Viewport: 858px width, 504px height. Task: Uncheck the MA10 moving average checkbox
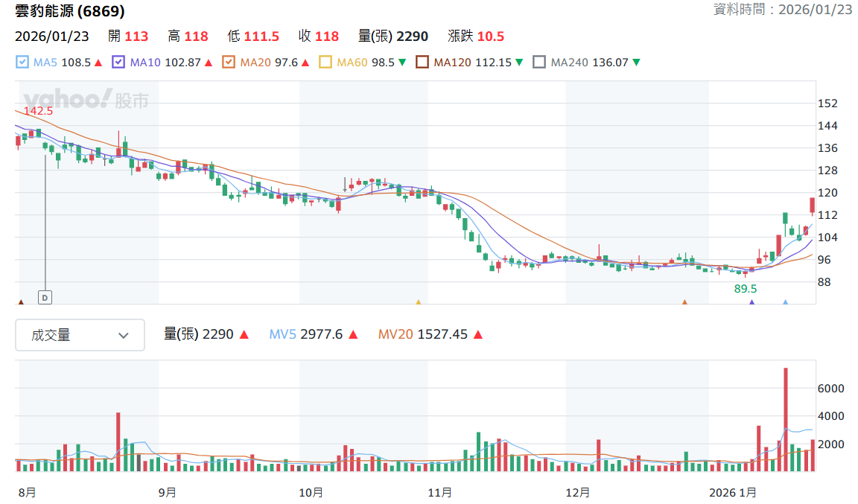coord(118,63)
